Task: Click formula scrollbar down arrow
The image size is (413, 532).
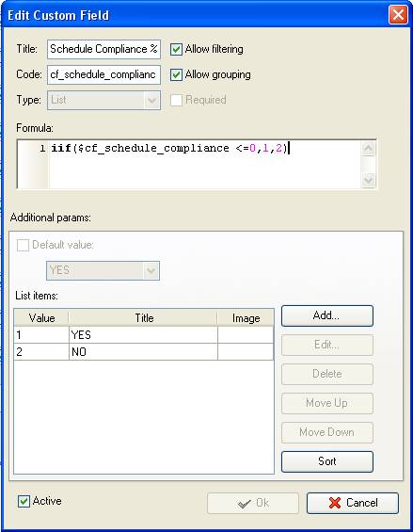Action: click(x=368, y=180)
